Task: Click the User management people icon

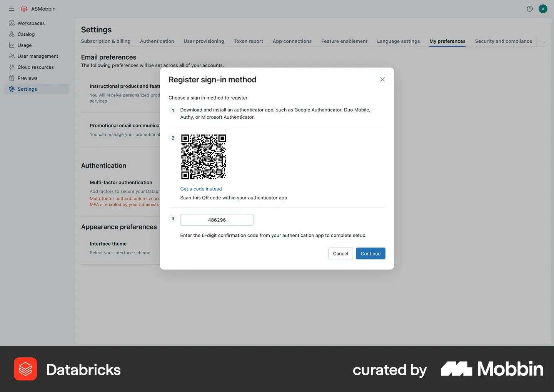Action: click(12, 56)
